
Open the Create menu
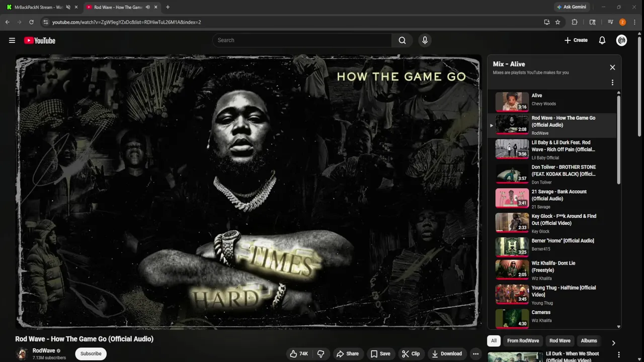(x=576, y=40)
